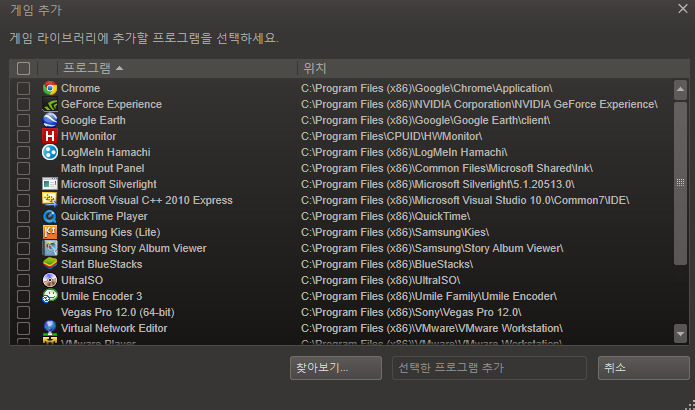Check the QuickTime Player checkbox
The width and height of the screenshot is (695, 410).
coord(23,216)
